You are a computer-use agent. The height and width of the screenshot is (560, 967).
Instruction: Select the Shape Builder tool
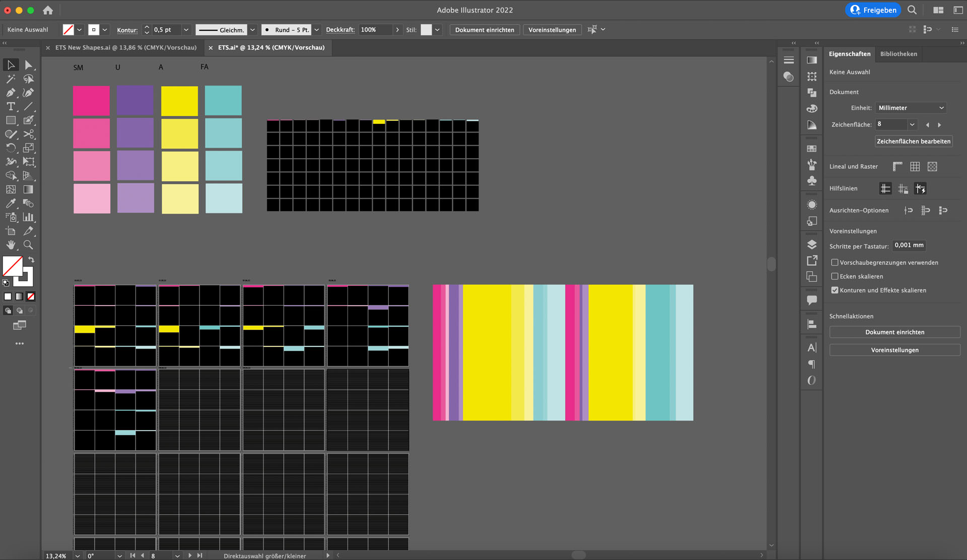11,175
